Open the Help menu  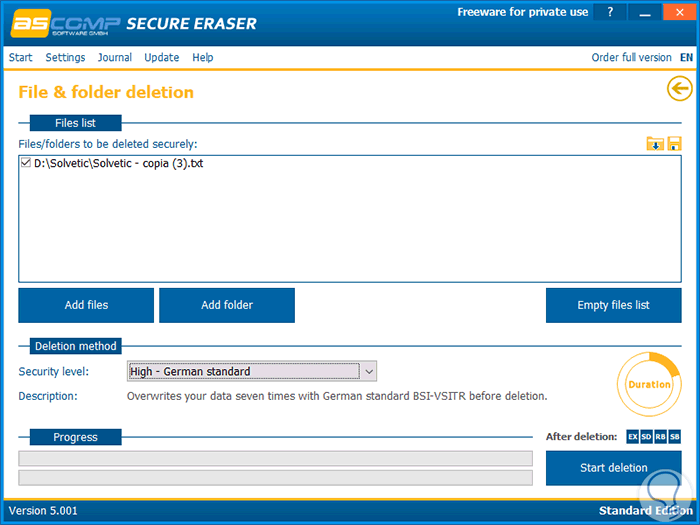(203, 58)
